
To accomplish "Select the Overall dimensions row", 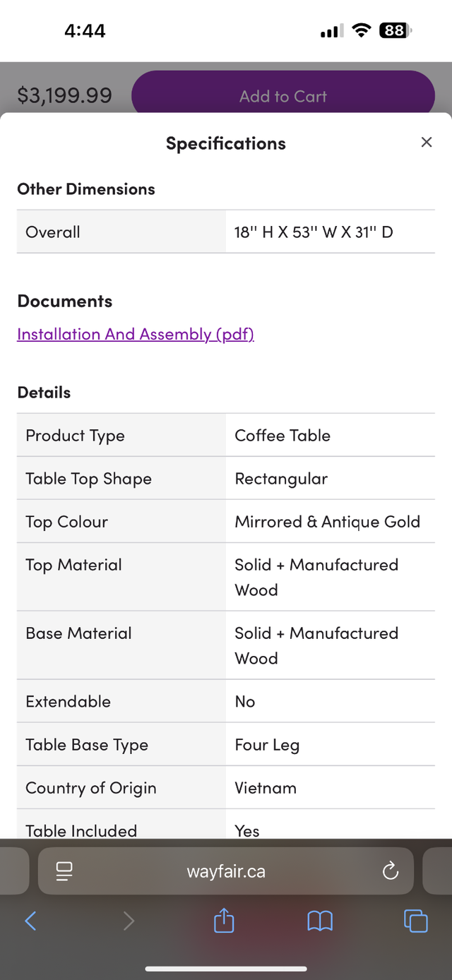I will click(226, 232).
